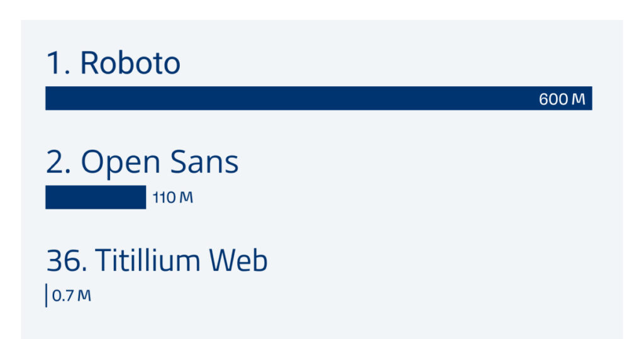Click the "1. Roboto" heading
The height and width of the screenshot is (339, 644).
[x=113, y=64]
